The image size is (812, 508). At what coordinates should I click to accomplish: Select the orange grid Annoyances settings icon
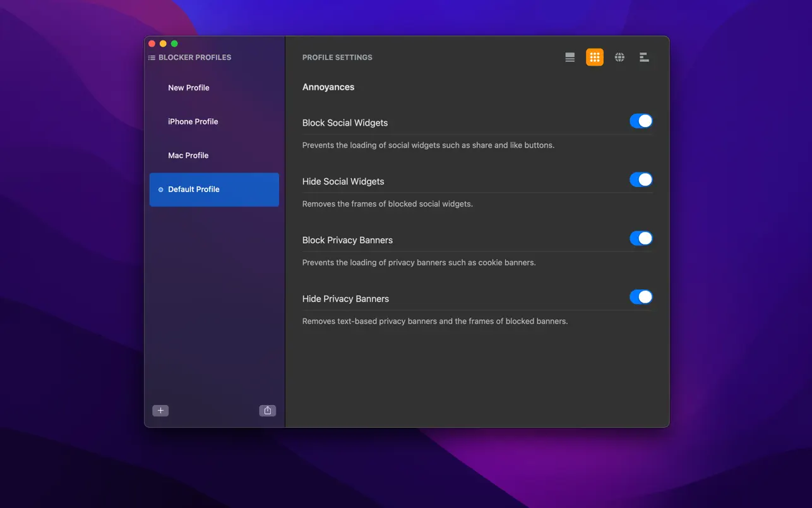click(594, 57)
